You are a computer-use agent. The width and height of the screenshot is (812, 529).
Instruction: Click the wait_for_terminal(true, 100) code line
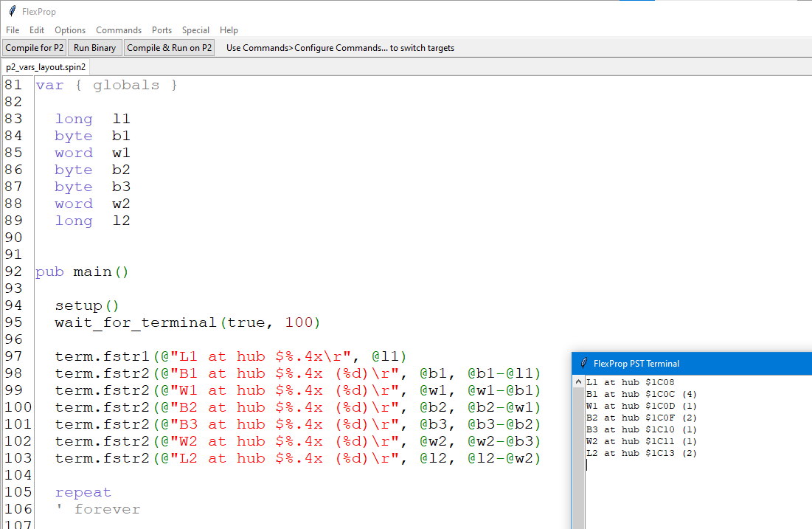point(187,322)
